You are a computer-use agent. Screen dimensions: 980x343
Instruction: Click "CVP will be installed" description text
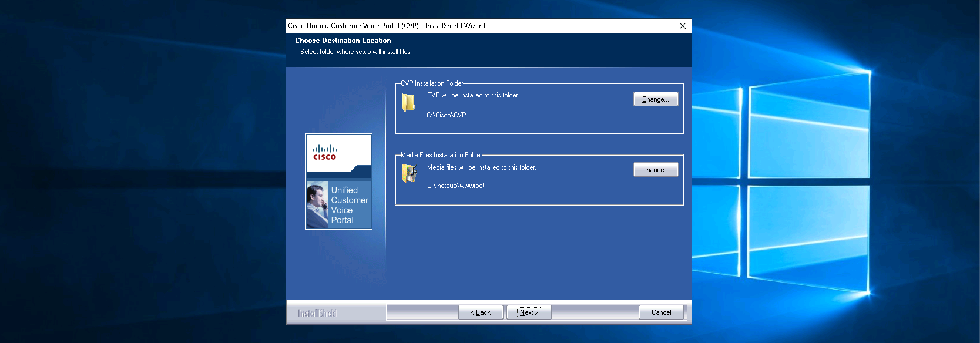click(473, 95)
